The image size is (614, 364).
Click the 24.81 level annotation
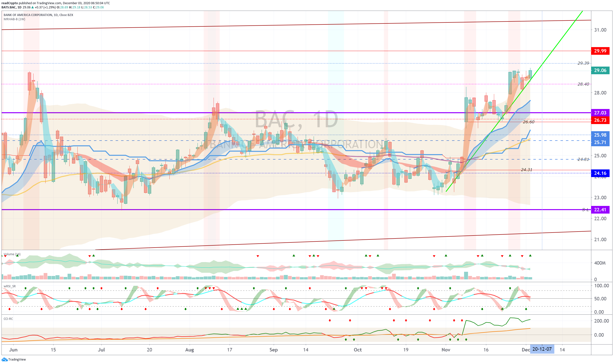pyautogui.click(x=583, y=159)
